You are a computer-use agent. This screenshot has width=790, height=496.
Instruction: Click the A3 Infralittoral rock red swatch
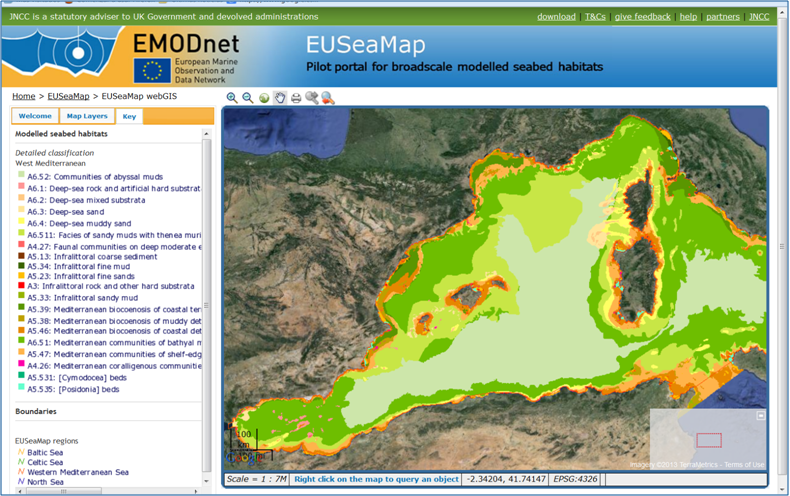pyautogui.click(x=21, y=285)
